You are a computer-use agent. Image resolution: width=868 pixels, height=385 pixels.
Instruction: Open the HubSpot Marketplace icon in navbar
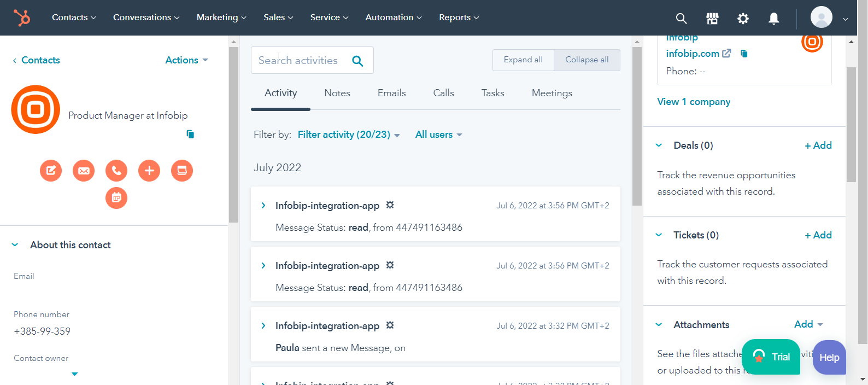712,18
